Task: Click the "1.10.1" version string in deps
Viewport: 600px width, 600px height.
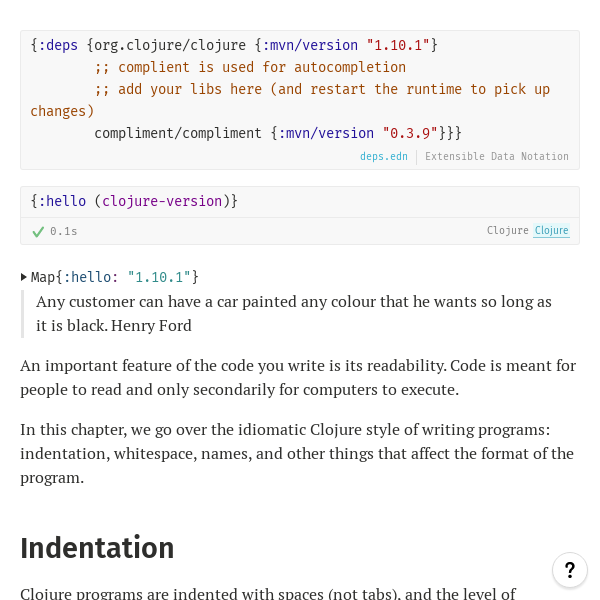Action: click(398, 45)
